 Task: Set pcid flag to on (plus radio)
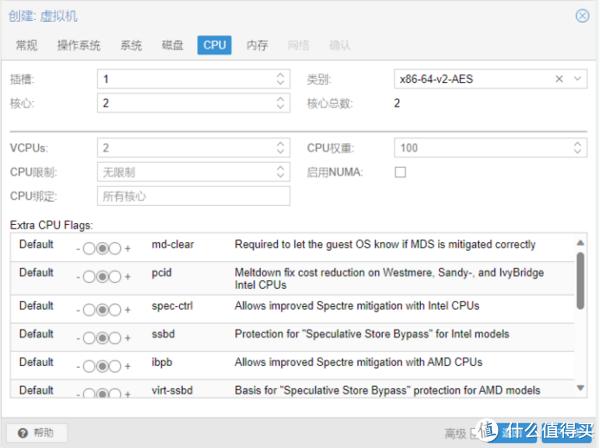115,277
